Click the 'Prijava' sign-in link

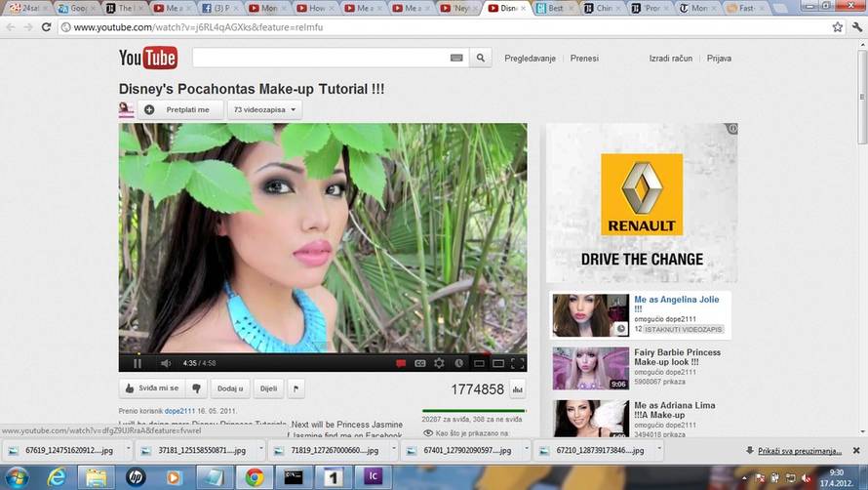(719, 59)
